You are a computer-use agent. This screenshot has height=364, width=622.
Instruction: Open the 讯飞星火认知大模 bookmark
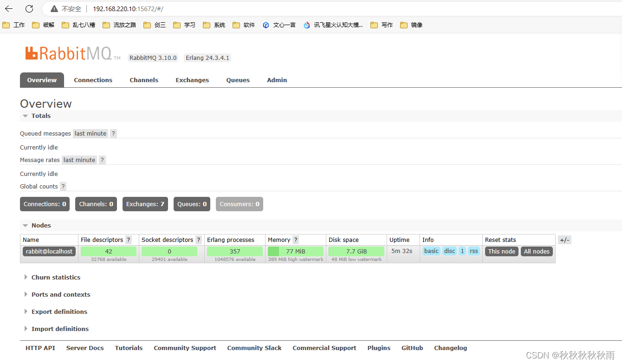click(333, 25)
